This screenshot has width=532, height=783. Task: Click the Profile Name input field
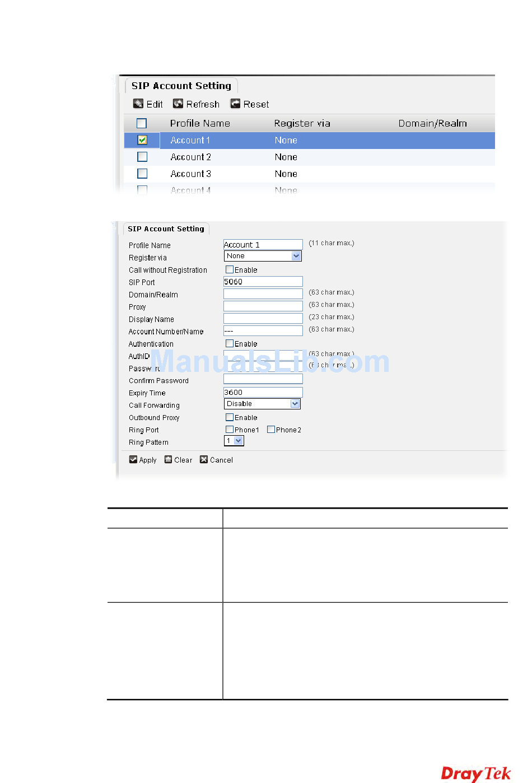tap(263, 244)
